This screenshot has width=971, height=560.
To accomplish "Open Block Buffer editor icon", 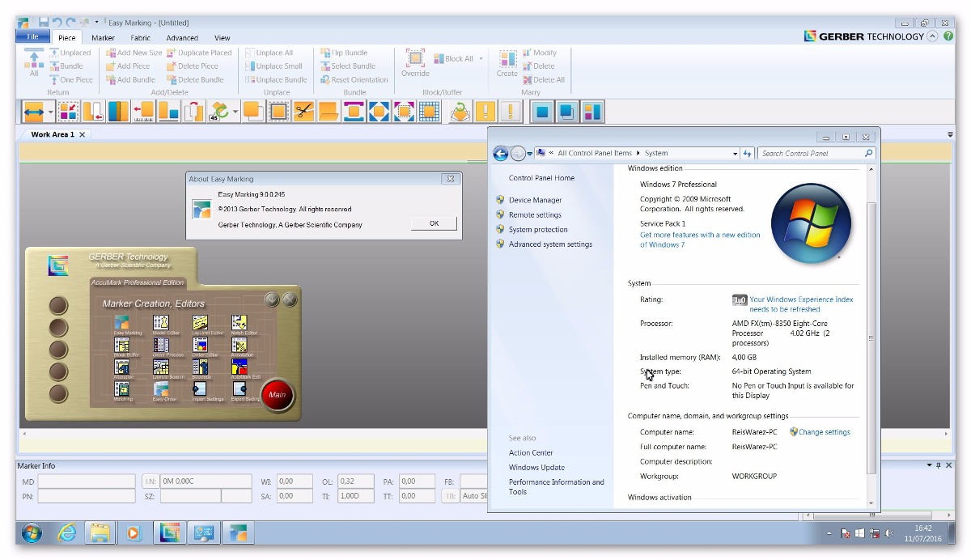I will pyautogui.click(x=122, y=346).
